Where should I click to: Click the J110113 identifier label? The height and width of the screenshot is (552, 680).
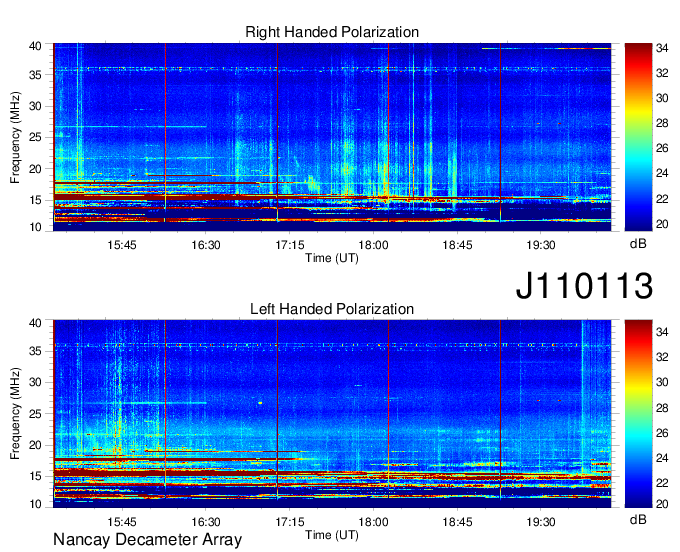(584, 286)
